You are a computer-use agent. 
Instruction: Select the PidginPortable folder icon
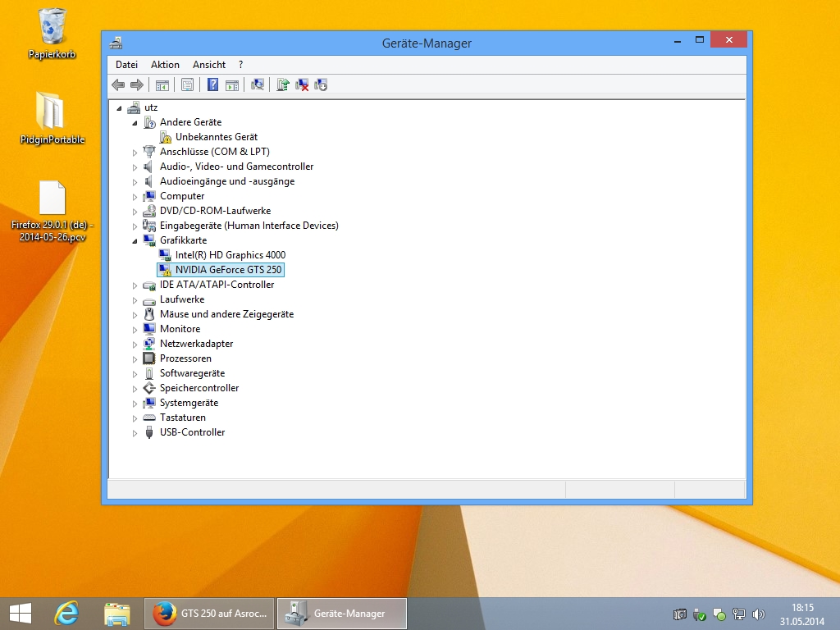[52, 118]
